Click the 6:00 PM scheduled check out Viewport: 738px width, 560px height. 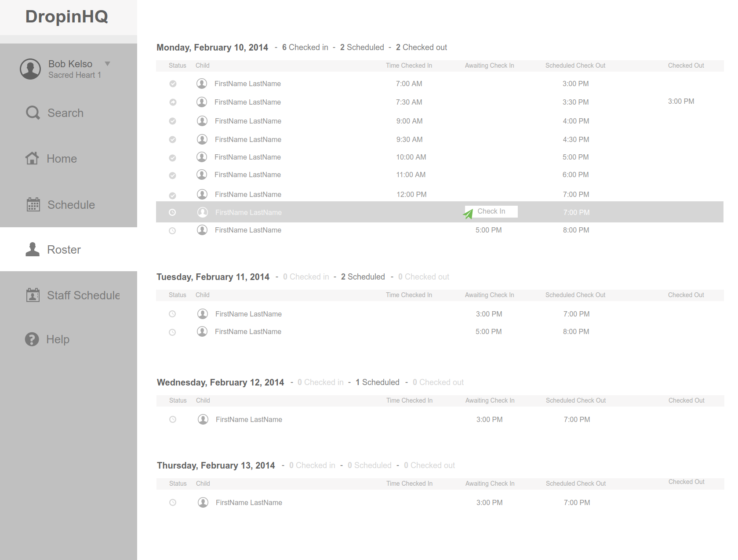575,175
